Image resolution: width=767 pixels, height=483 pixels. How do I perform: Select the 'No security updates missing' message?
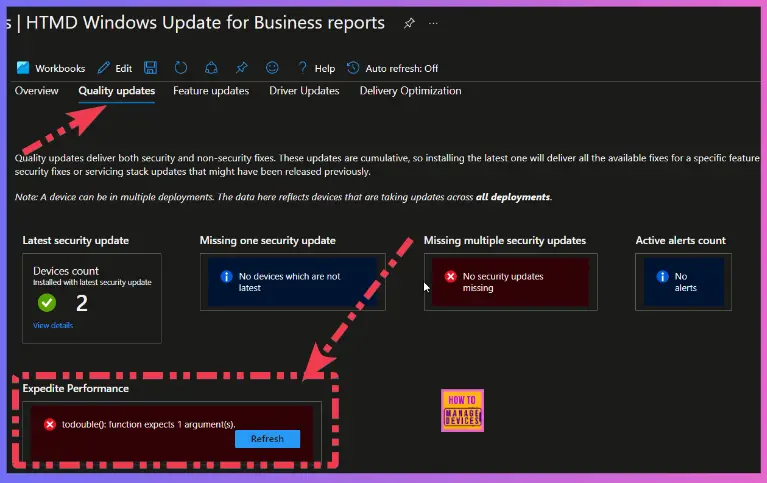click(503, 282)
